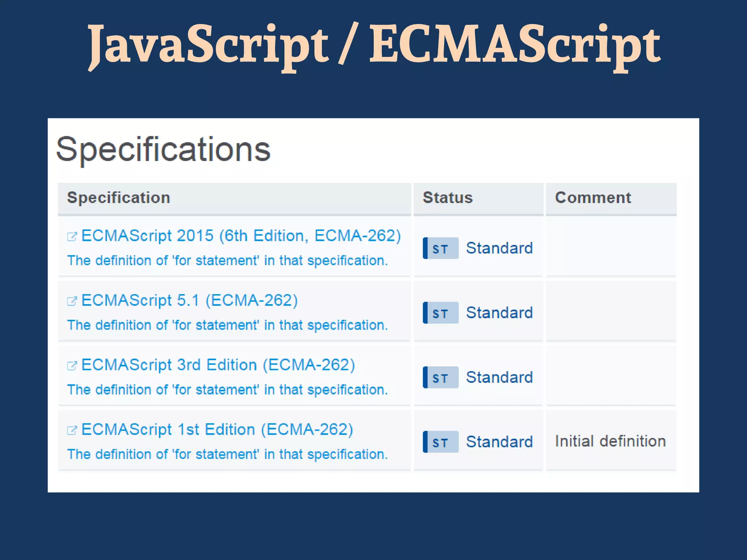Image resolution: width=747 pixels, height=560 pixels.
Task: Click the Initial definition comment cell
Action: click(x=610, y=441)
